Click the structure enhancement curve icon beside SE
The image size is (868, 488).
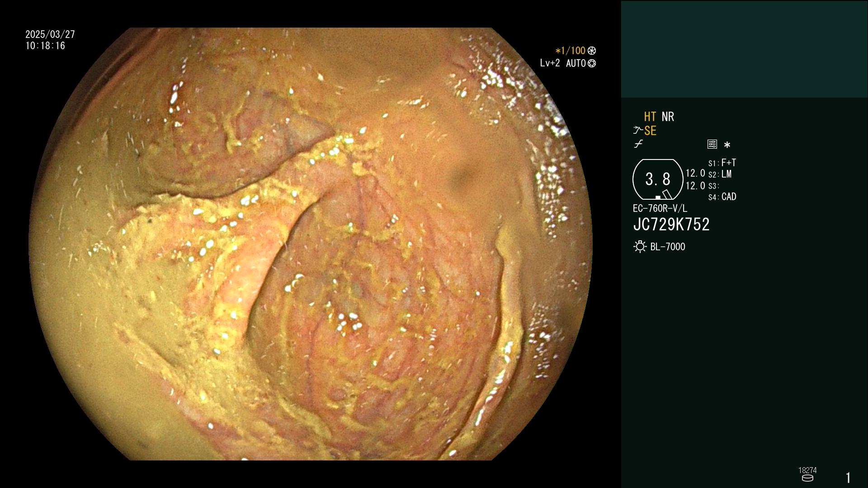click(637, 131)
